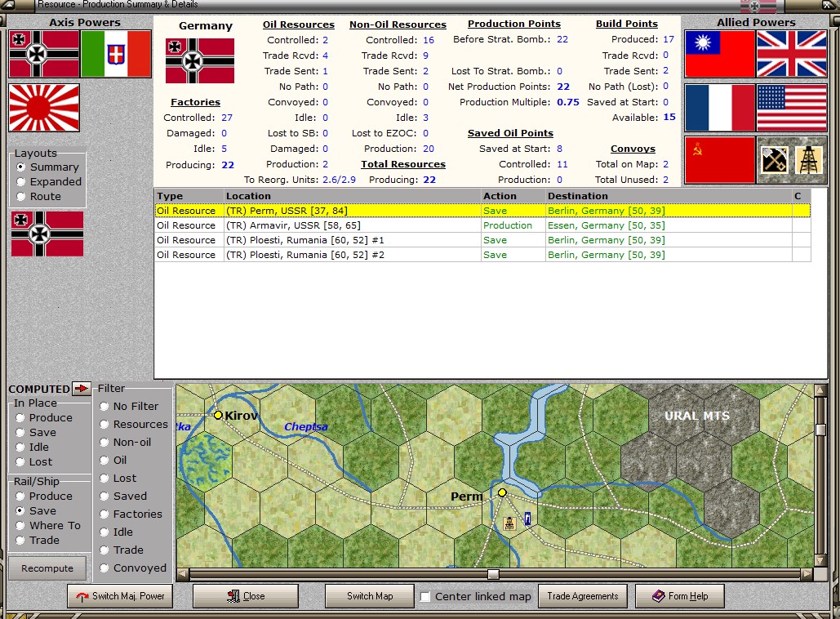Select Rail/Ship Where To option
Image resolution: width=840 pixels, height=619 pixels.
pyautogui.click(x=48, y=526)
